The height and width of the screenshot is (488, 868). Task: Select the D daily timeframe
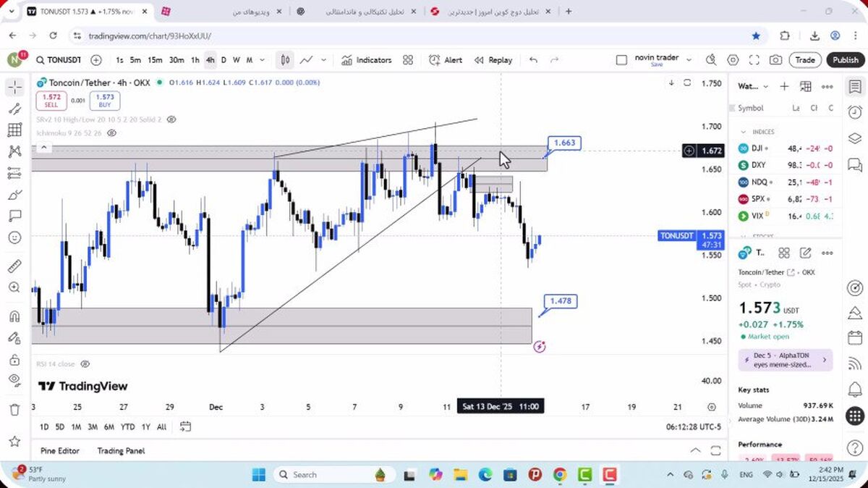(x=224, y=60)
